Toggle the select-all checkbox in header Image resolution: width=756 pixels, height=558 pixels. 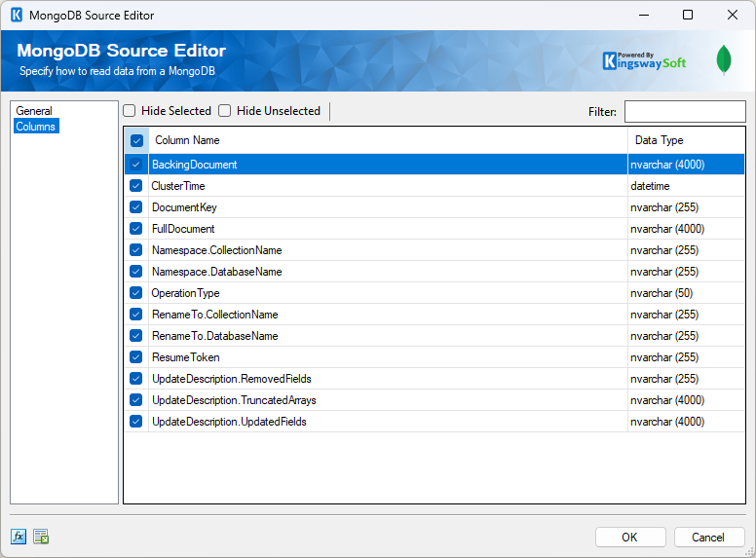(136, 140)
